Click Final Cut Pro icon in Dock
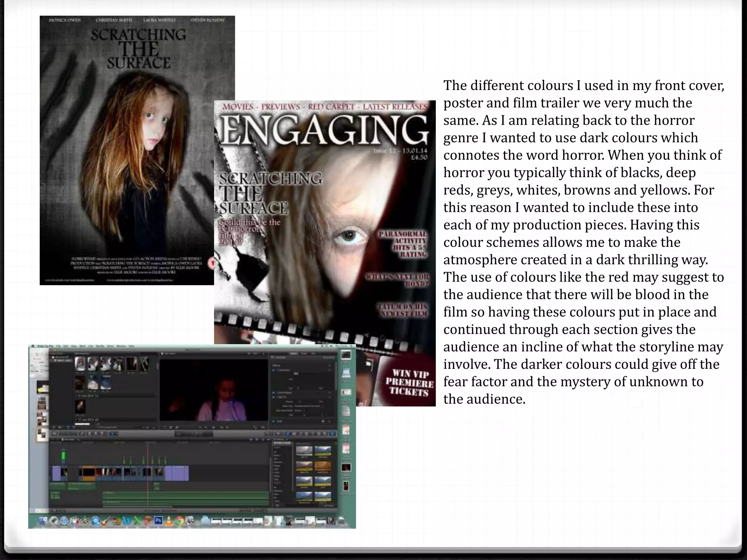Image resolution: width=747 pixels, height=560 pixels. pos(74,521)
